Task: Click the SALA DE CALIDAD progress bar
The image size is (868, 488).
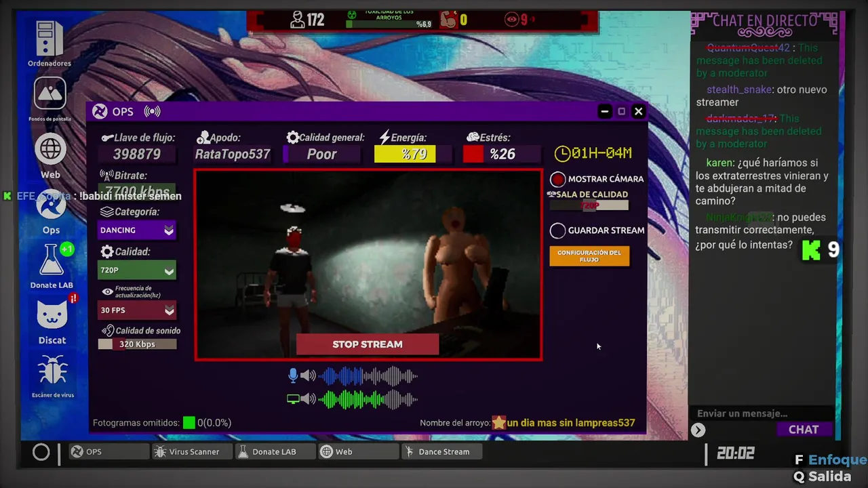Action: point(589,205)
